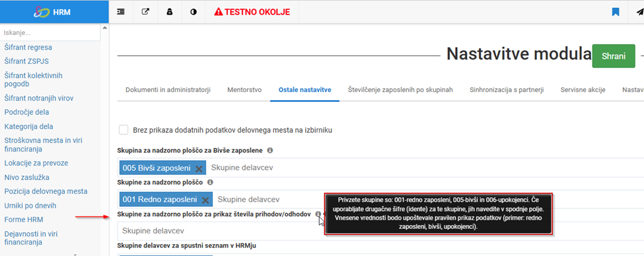
Task: Click the lock icon in toolbar
Action: coord(169,12)
